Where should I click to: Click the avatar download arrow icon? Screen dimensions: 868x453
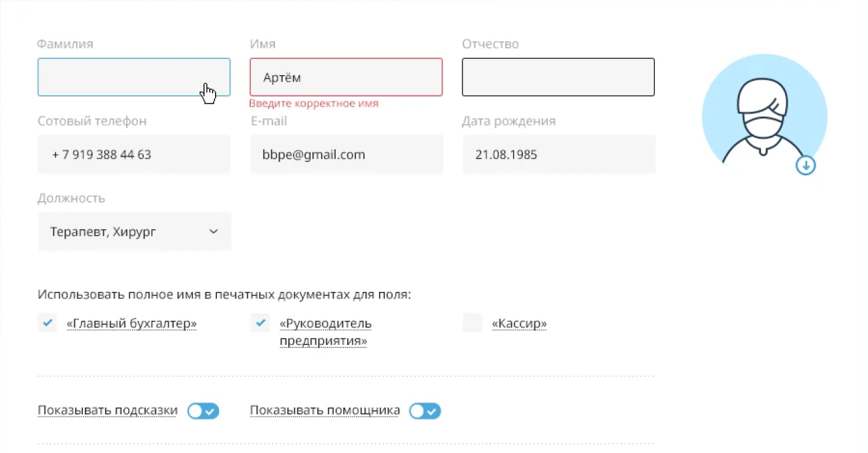click(805, 166)
